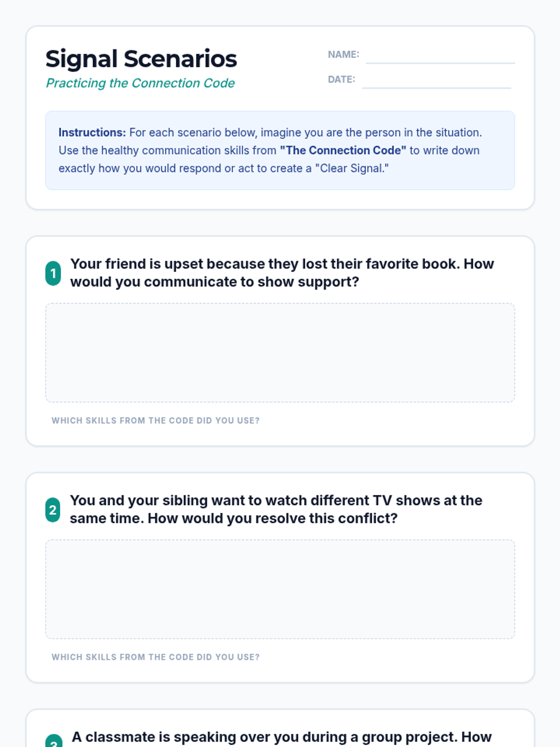Click the DATE input line
Viewport: 560px width, 747px height.
[x=436, y=81]
